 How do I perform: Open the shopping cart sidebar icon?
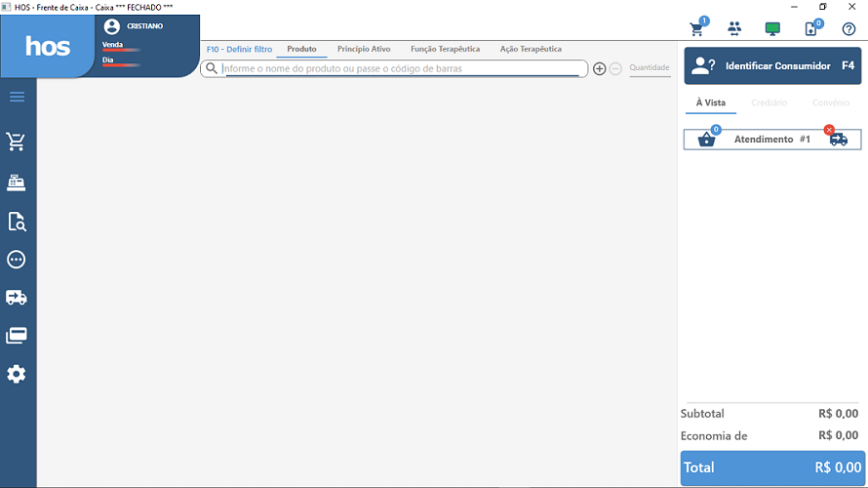[x=17, y=142]
